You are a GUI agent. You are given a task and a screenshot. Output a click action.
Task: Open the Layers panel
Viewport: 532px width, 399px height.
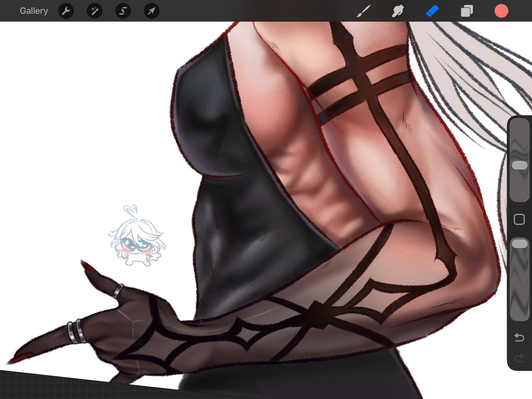click(467, 11)
